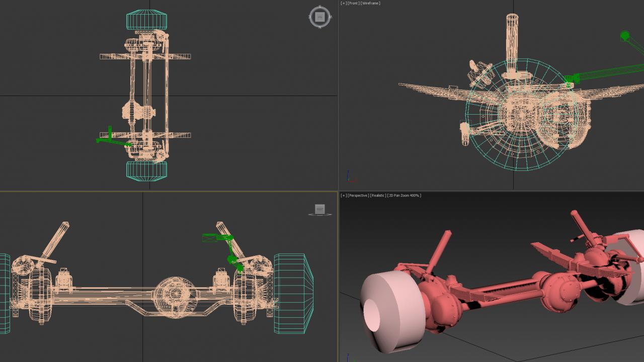Open the [Wireframe] shading menu

click(x=370, y=4)
